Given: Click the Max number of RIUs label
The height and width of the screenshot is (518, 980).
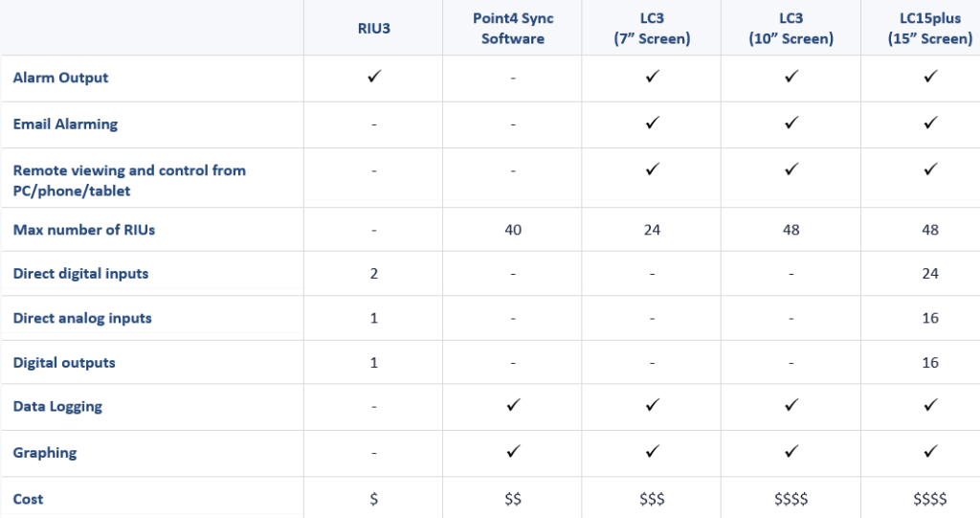Looking at the screenshot, I should (x=84, y=230).
